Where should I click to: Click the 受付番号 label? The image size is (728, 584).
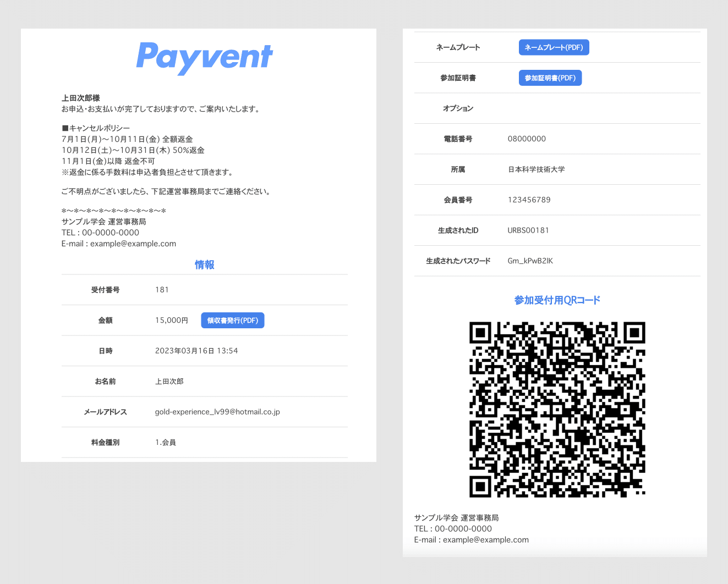pos(106,290)
